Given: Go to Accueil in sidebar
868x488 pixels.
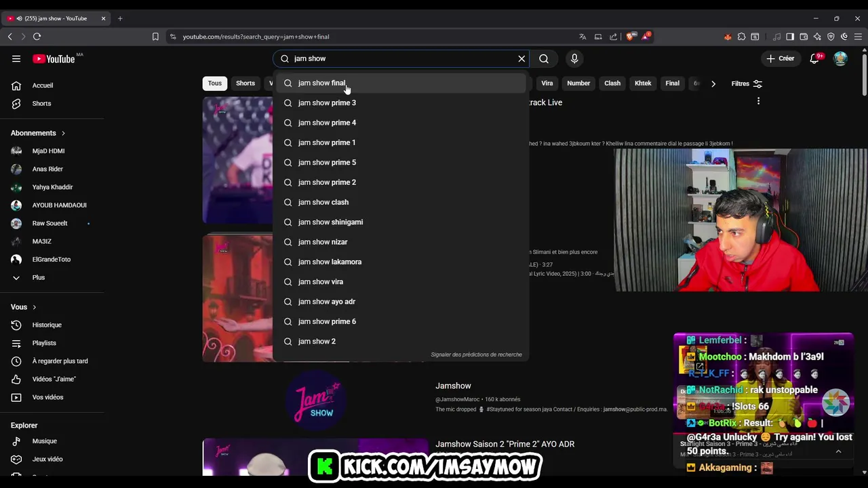Looking at the screenshot, I should click(52, 85).
